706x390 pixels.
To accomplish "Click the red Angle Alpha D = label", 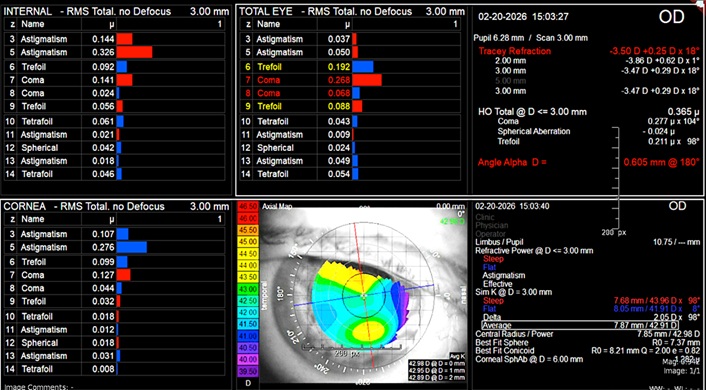I will point(512,162).
